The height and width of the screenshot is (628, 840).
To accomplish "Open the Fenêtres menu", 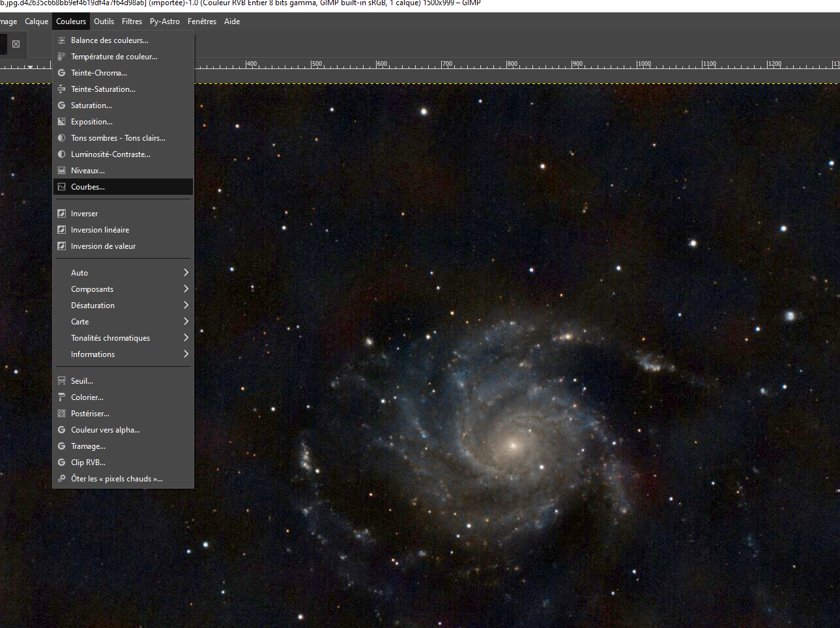I will point(202,21).
